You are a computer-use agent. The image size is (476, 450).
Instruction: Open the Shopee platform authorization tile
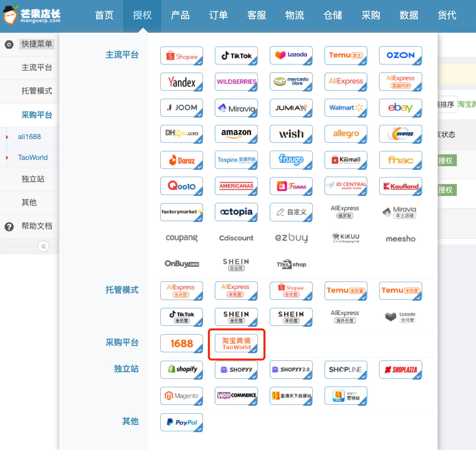click(x=181, y=56)
